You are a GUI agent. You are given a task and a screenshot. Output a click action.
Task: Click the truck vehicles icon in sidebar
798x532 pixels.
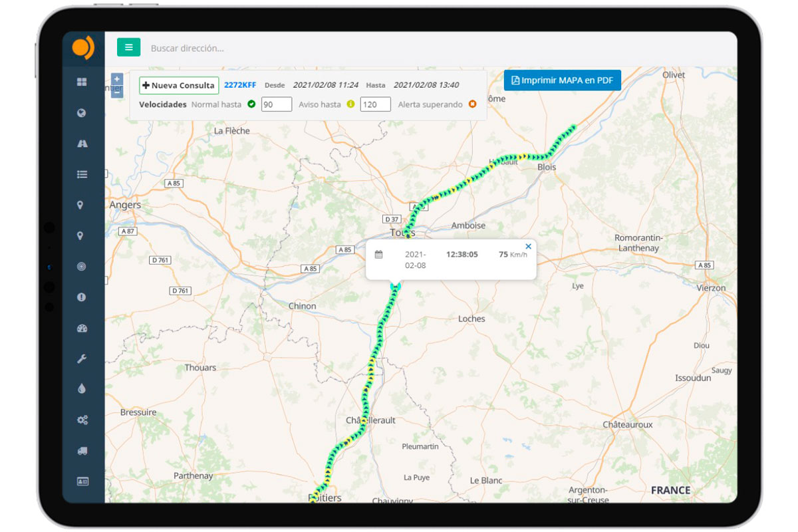(82, 451)
